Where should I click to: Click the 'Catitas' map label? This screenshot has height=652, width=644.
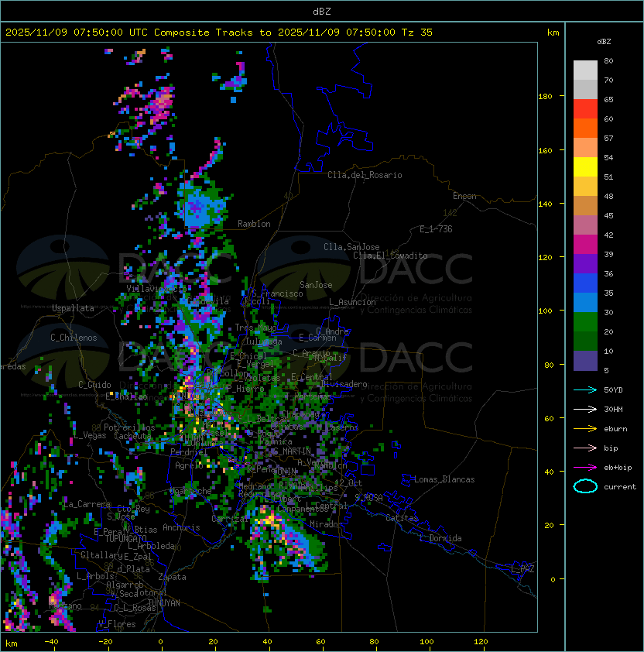(402, 518)
